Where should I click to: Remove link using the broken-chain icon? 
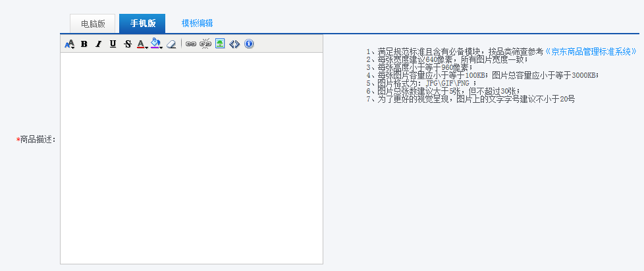pyautogui.click(x=205, y=44)
